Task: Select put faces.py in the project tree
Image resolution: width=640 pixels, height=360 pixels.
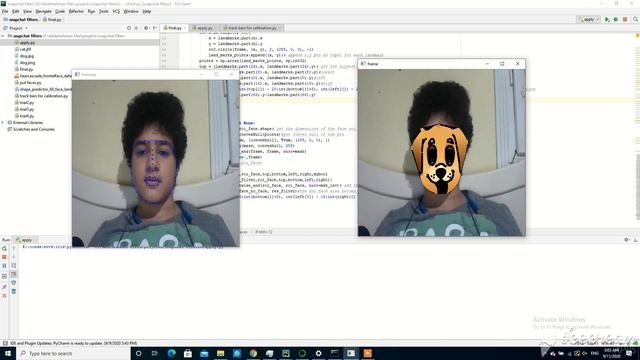Action: 28,82
